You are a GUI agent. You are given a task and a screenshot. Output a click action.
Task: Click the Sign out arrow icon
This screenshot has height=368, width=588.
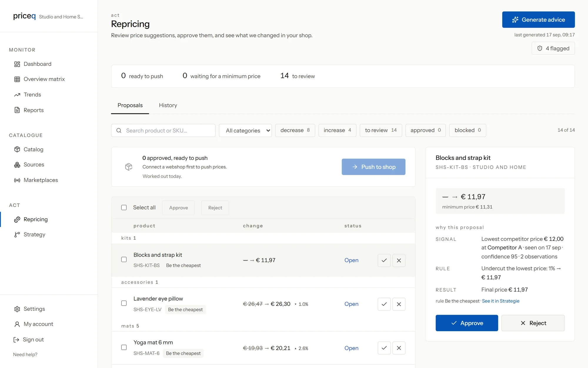(16, 340)
